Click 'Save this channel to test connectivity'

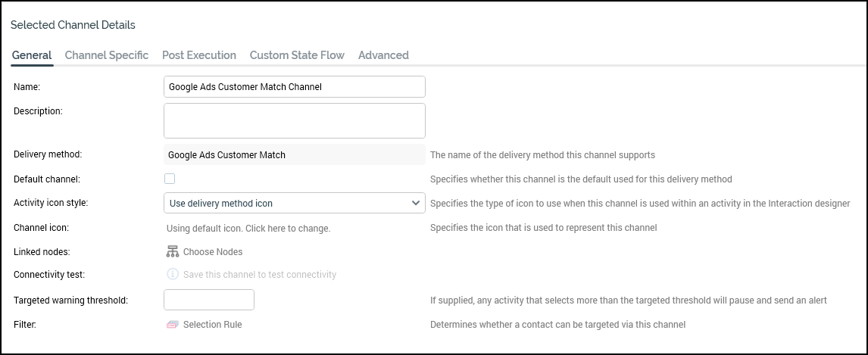pos(260,275)
